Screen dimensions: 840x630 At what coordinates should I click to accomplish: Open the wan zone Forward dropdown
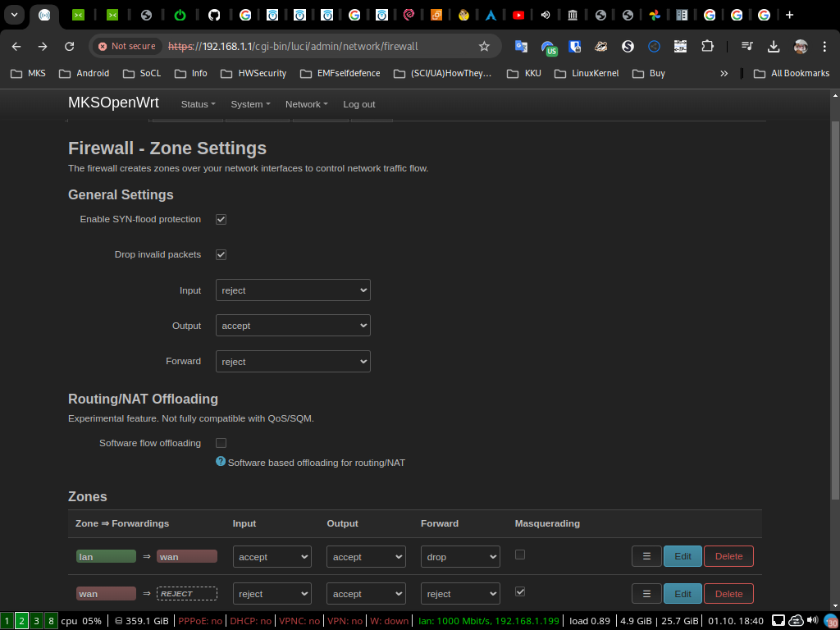point(460,594)
